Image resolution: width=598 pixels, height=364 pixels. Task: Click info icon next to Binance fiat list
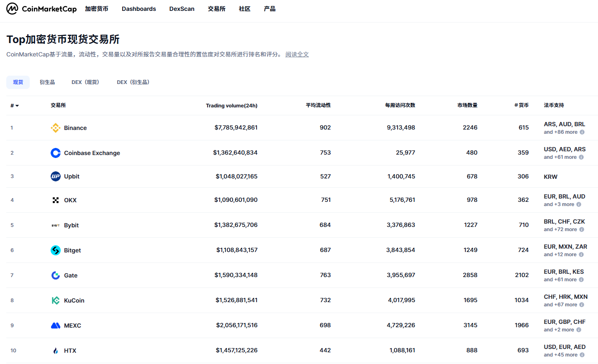pyautogui.click(x=582, y=132)
